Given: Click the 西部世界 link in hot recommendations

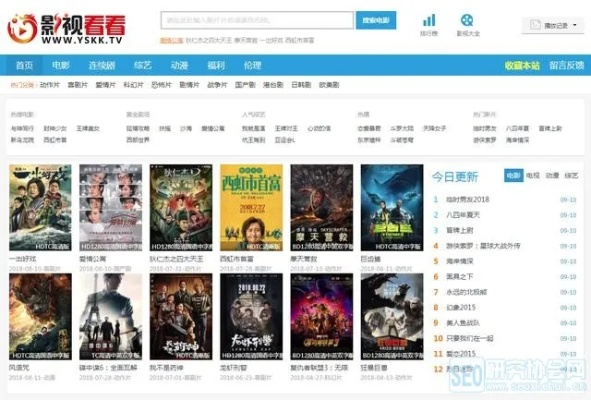Looking at the screenshot, I should (x=138, y=140).
